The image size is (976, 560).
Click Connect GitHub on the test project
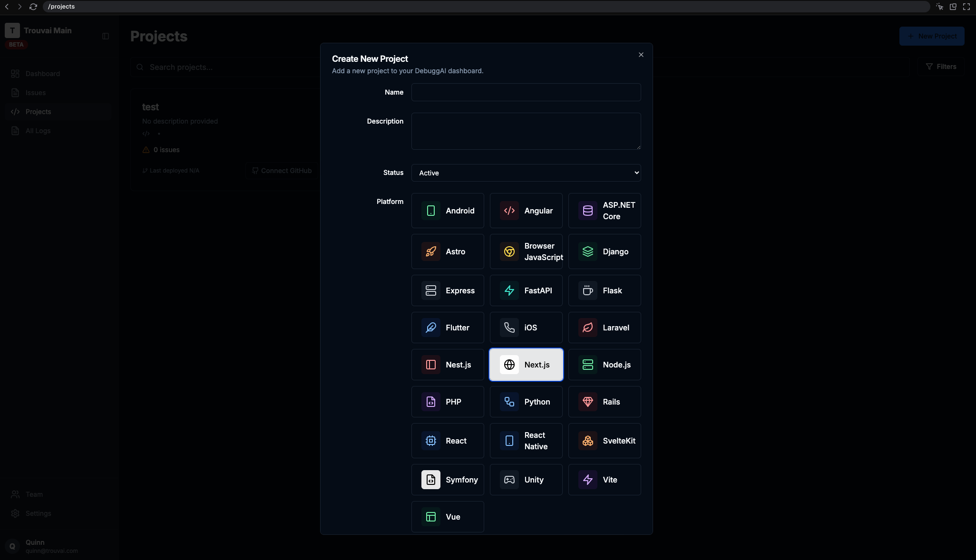(282, 171)
